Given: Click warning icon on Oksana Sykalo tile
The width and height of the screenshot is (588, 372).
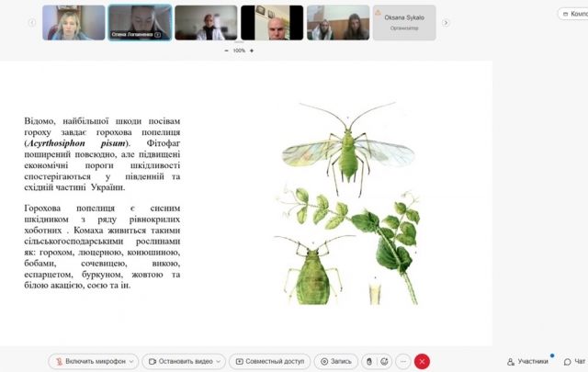Looking at the screenshot, I should point(378,12).
